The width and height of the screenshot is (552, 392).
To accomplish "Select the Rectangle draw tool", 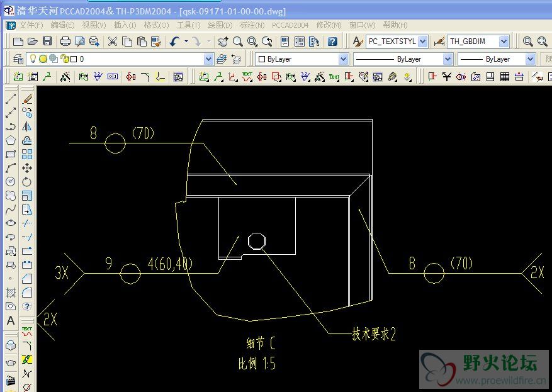I will click(11, 154).
